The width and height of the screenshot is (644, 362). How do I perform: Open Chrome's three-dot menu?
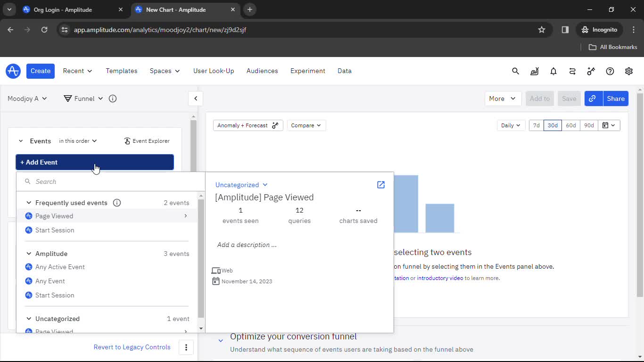coord(634,30)
